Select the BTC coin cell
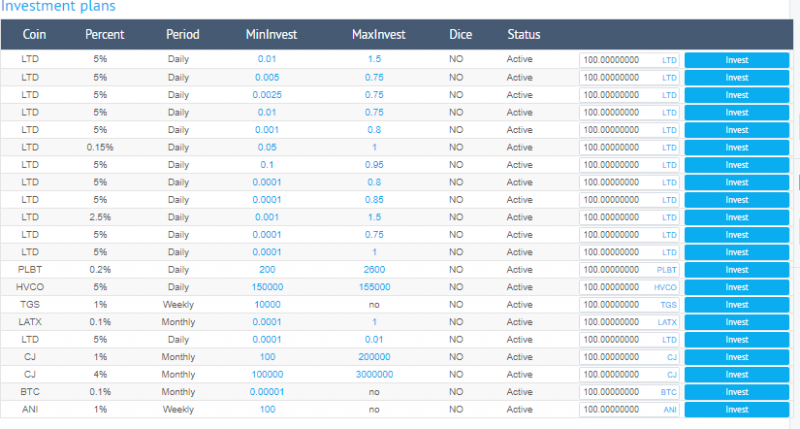The height and width of the screenshot is (429, 800). tap(30, 392)
